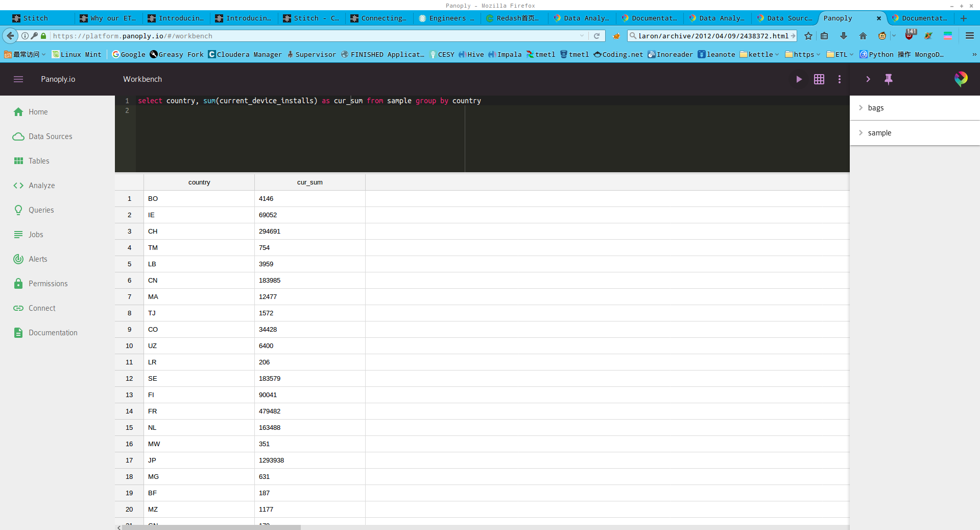Close the Panoply browser tab

click(x=879, y=18)
